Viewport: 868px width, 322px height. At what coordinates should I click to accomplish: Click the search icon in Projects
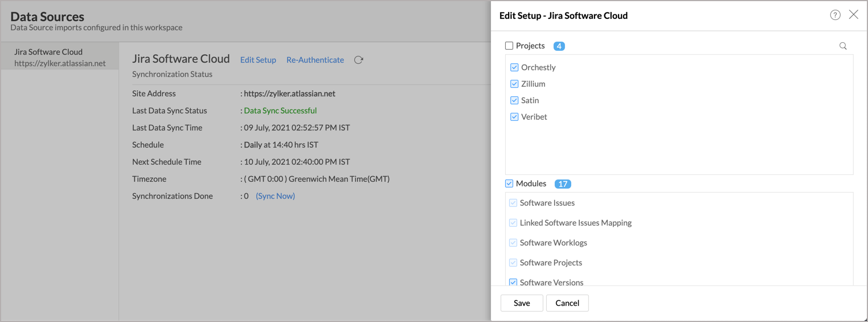[x=843, y=46]
